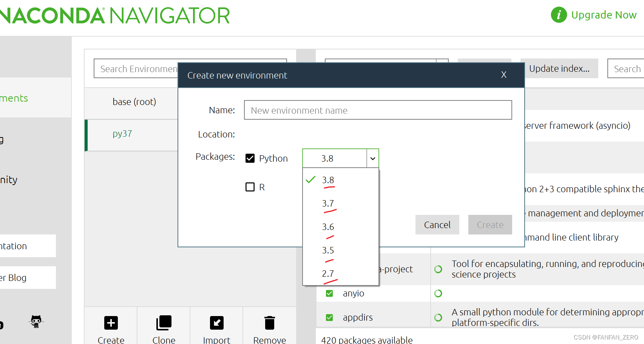The width and height of the screenshot is (644, 344).
Task: Click the GitHub octocat icon in sidebar
Action: [36, 322]
